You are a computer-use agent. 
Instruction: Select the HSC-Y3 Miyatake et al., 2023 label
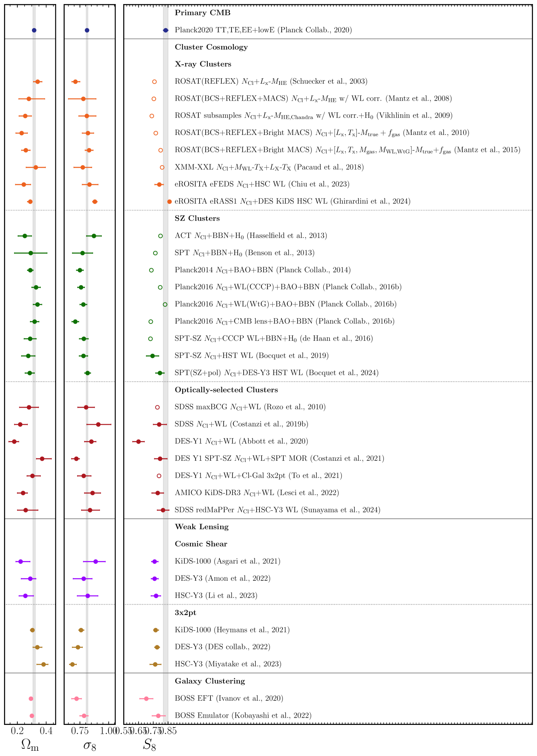pyautogui.click(x=228, y=664)
